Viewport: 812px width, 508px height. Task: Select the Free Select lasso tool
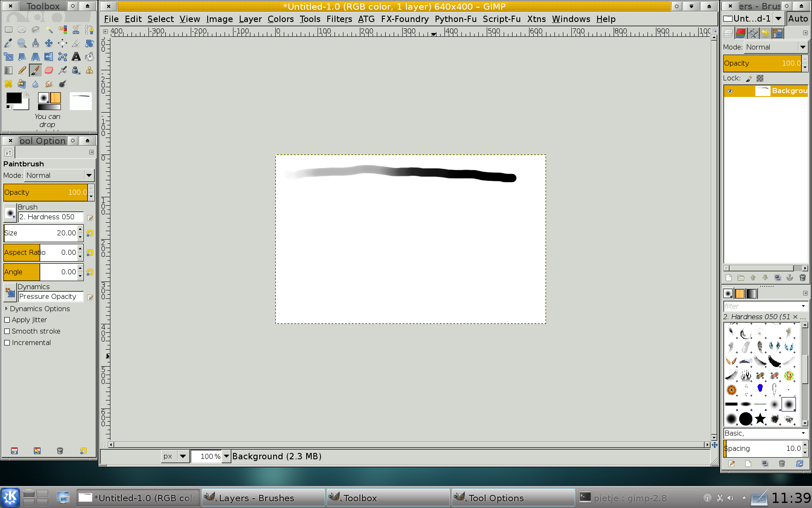36,30
